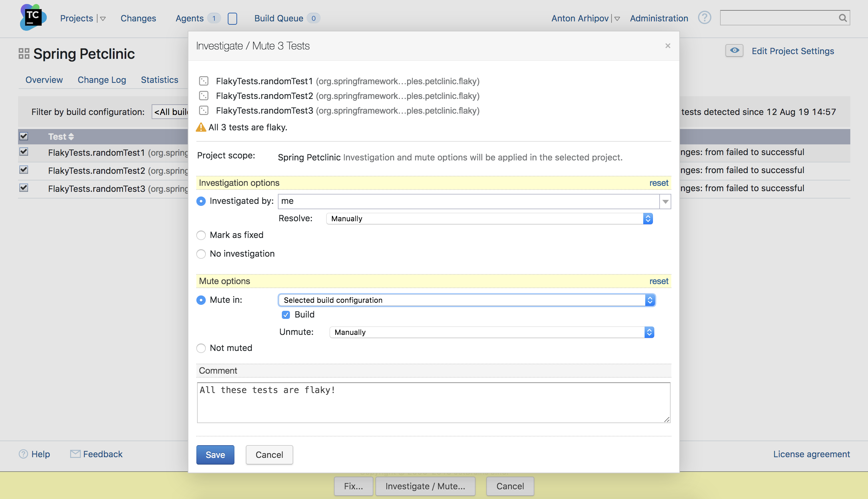Open Edit Project Settings
The width and height of the screenshot is (868, 499).
pyautogui.click(x=793, y=51)
